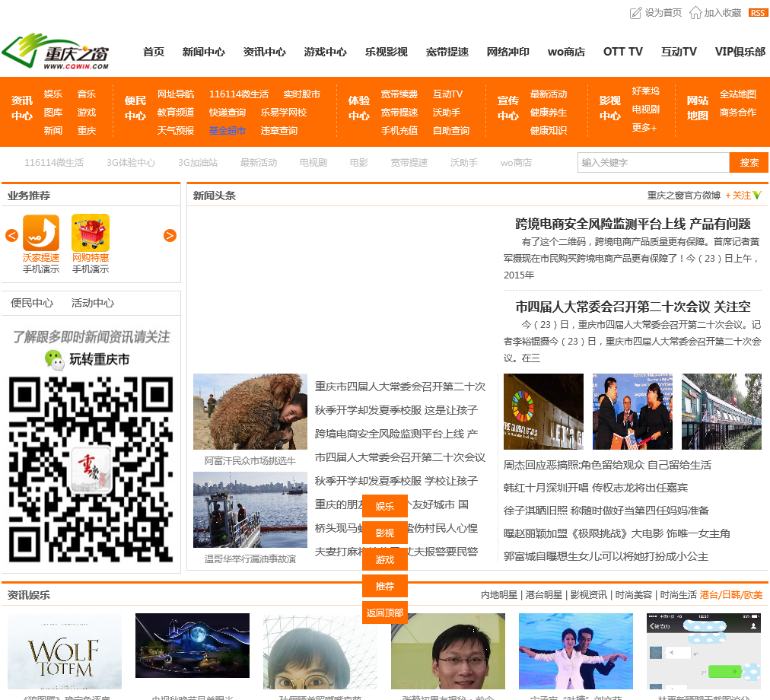This screenshot has height=700, width=770.
Task: Open the 内地明星 category link
Action: [499, 595]
